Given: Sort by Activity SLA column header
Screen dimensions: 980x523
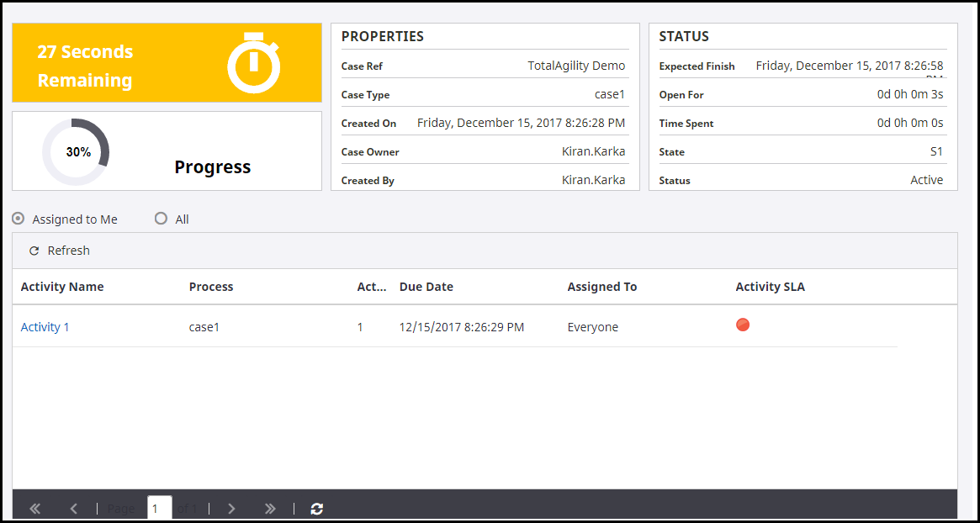Looking at the screenshot, I should 770,287.
